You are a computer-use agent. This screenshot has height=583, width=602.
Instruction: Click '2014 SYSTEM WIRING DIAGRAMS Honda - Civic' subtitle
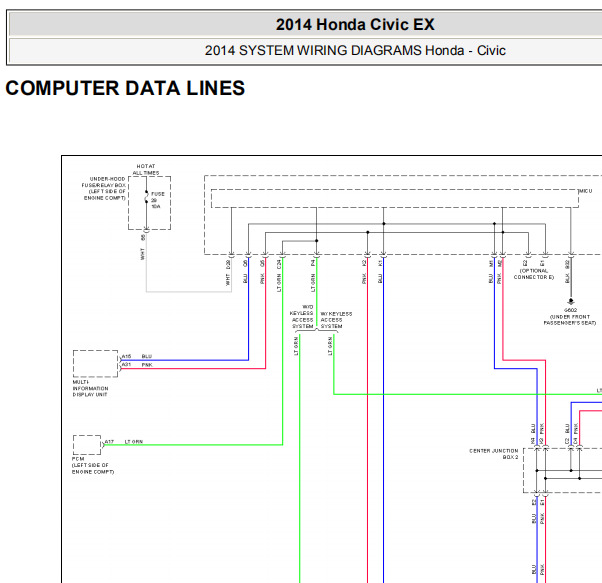tap(355, 51)
